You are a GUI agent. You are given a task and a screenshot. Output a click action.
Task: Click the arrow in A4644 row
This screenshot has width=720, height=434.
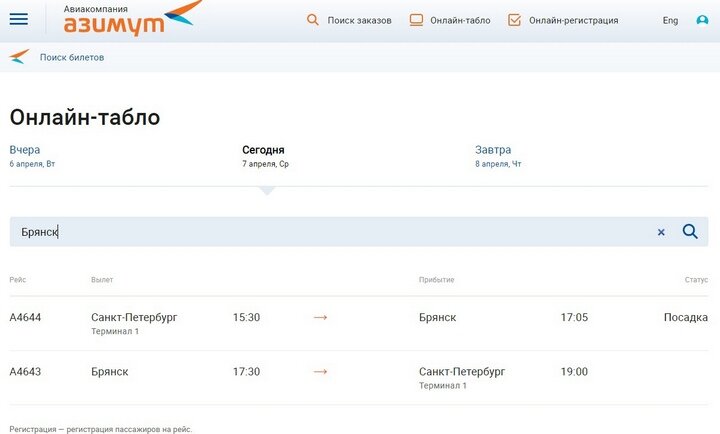click(x=320, y=317)
